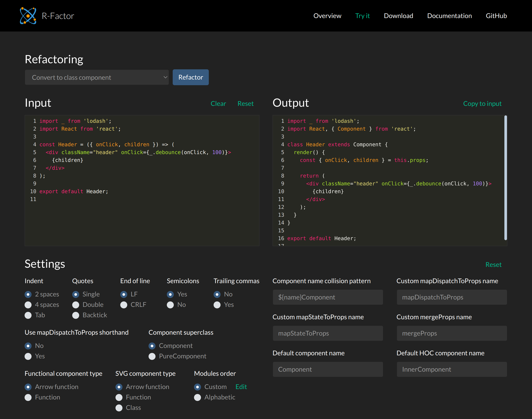The width and height of the screenshot is (532, 419).
Task: Click 'const Header' line in Input editor
Action: (107, 145)
